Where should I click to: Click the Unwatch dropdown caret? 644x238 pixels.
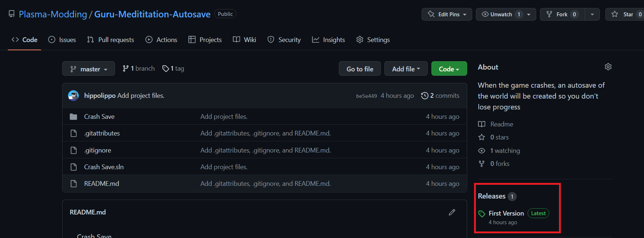[529, 14]
